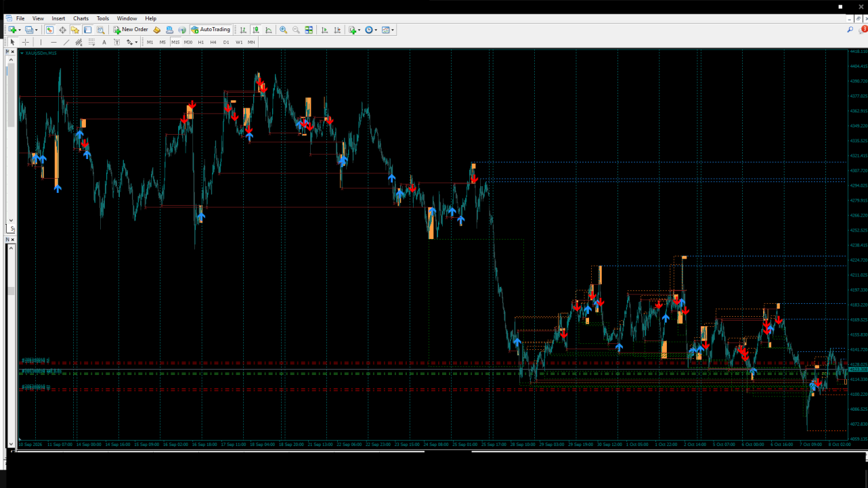This screenshot has height=488, width=868.
Task: Toggle the AutoTrading button
Action: (x=211, y=30)
